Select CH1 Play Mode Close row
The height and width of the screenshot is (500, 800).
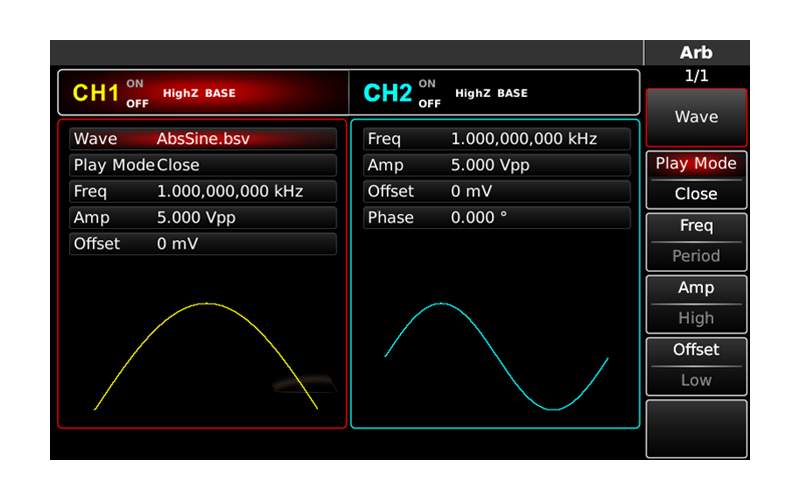[203, 165]
